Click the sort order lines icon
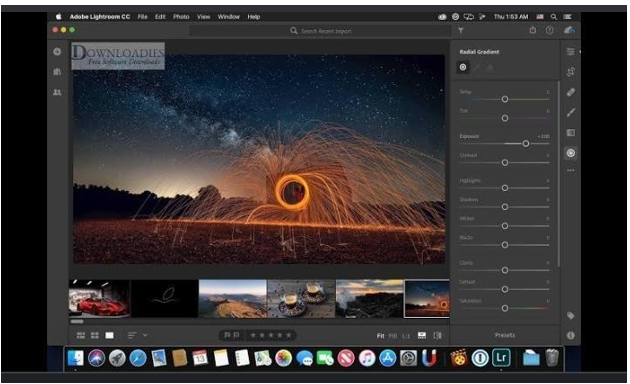The width and height of the screenshot is (630, 384). [x=132, y=335]
